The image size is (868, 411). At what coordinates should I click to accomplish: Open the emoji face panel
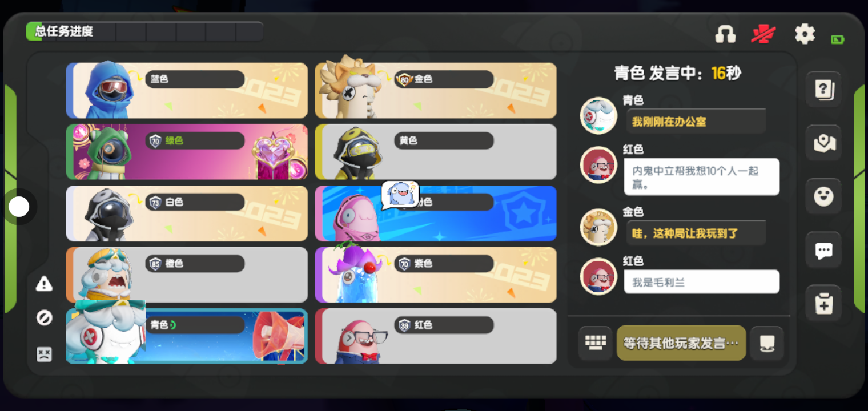point(823,196)
